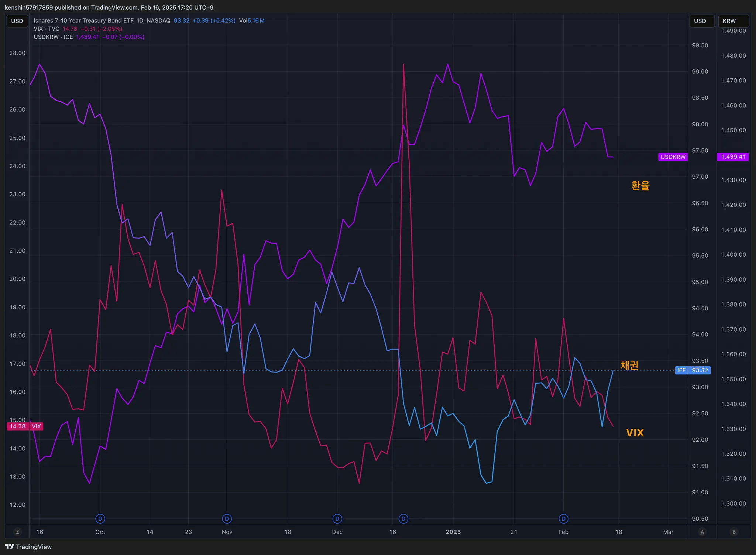
Task: Toggle the B scale button
Action: pos(734,532)
